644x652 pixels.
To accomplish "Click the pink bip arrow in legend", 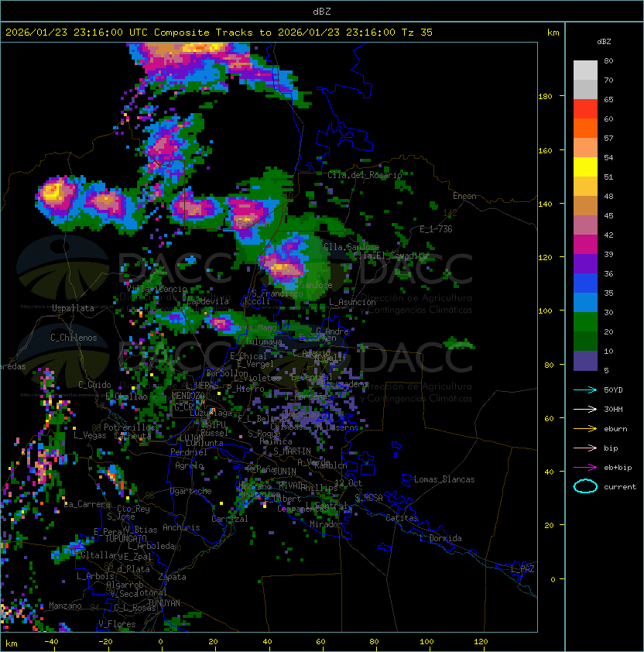I will click(x=585, y=448).
